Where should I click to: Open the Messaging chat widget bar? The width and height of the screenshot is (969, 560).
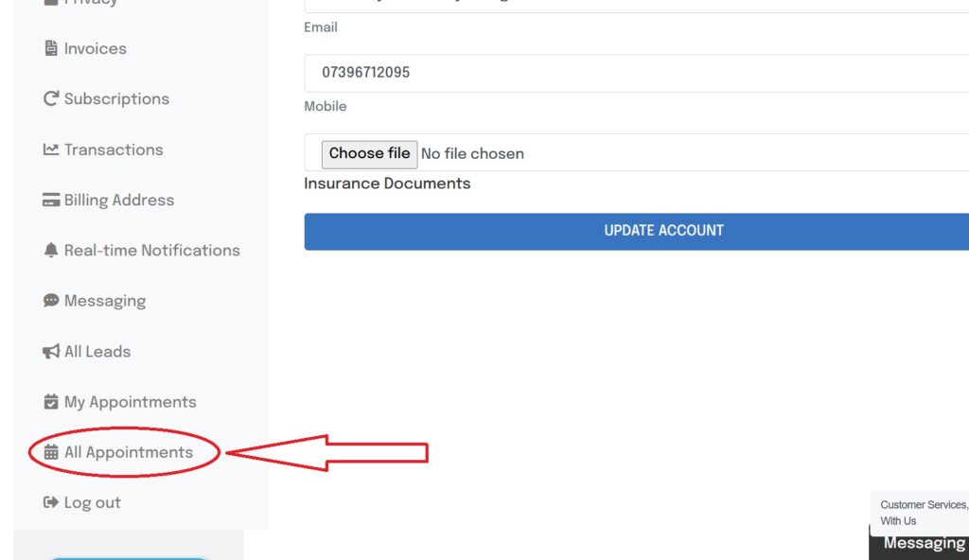click(x=922, y=544)
